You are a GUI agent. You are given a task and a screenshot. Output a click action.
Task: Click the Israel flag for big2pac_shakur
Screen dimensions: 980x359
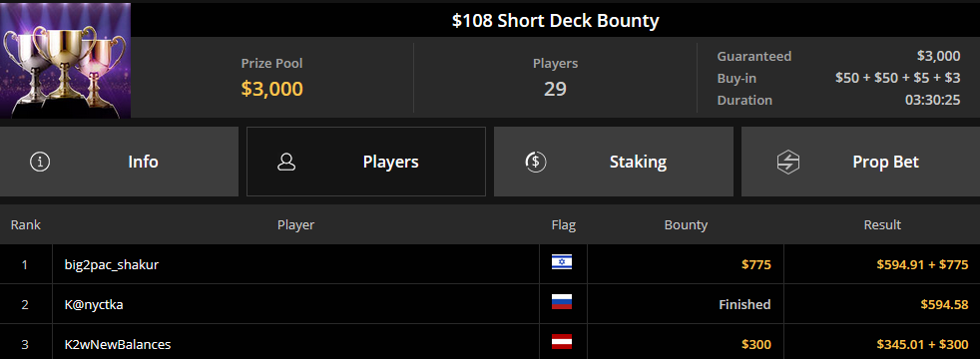[561, 262]
